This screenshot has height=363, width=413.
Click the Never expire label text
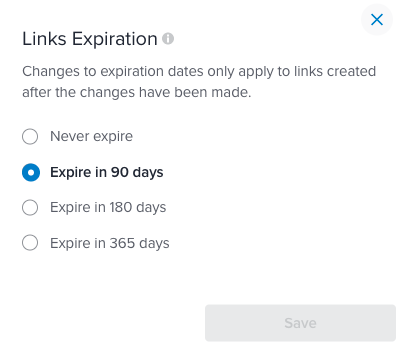coord(91,136)
